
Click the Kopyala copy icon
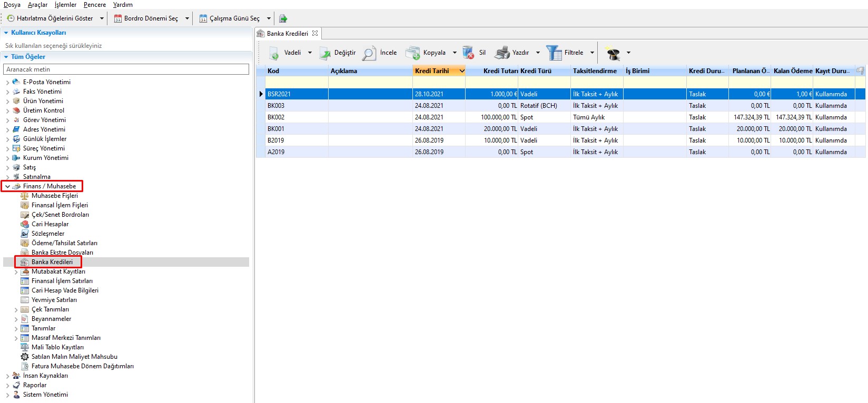pos(412,53)
